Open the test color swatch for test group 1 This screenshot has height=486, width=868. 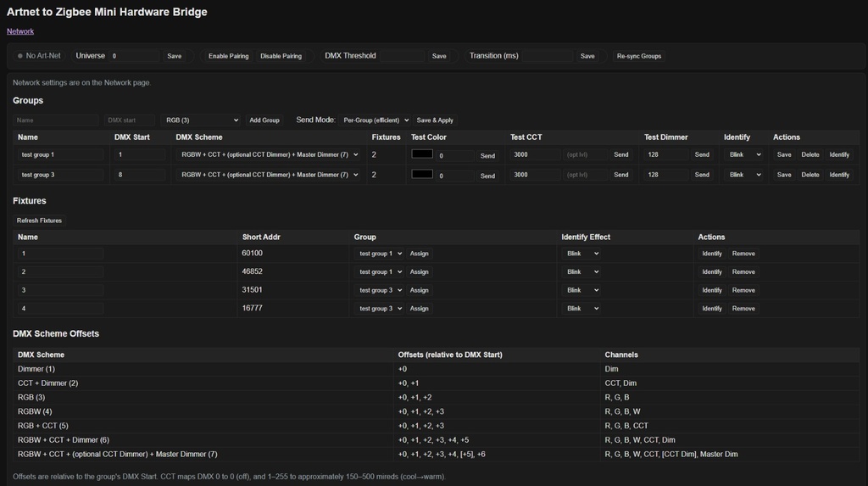tap(421, 155)
